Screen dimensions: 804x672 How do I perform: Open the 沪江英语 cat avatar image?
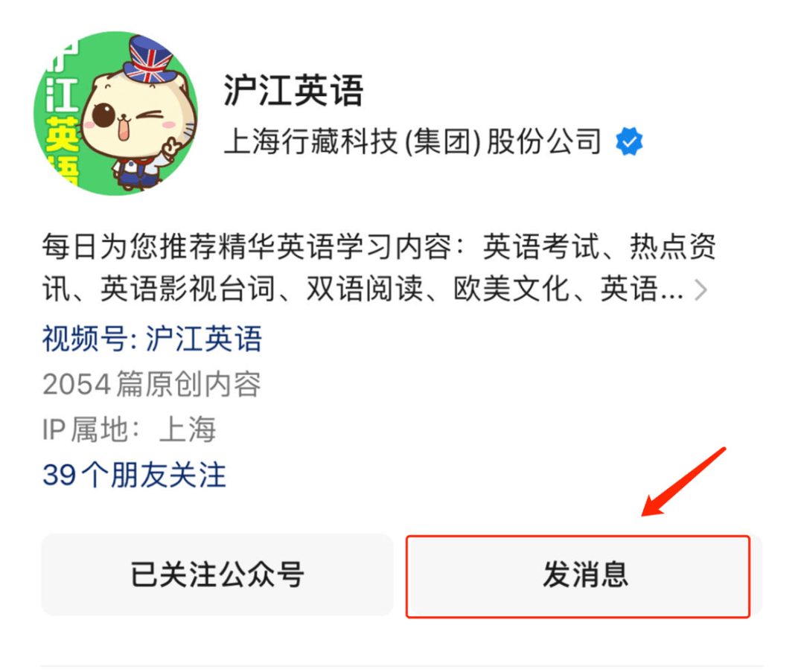116,113
